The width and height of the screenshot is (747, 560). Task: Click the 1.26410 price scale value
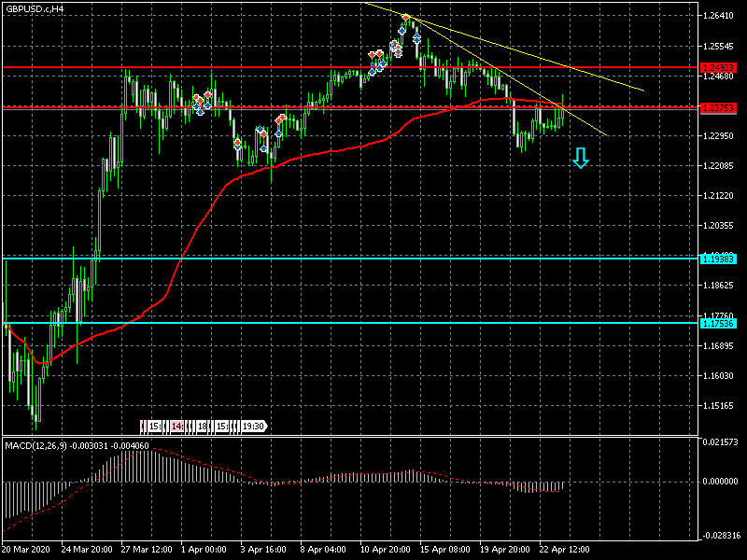point(718,16)
